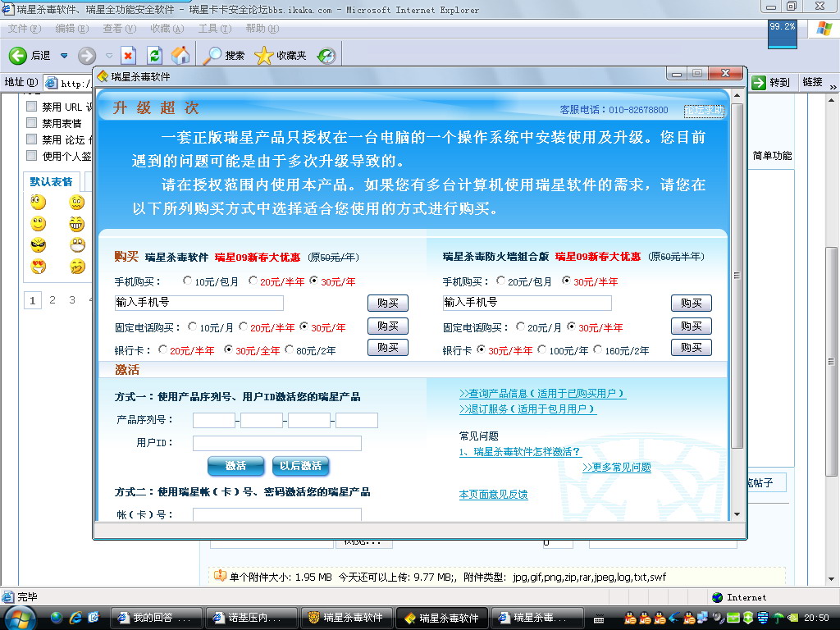Switch to 瑞星杀毒软件 lion taskbar item
The height and width of the screenshot is (630, 840).
[346, 618]
